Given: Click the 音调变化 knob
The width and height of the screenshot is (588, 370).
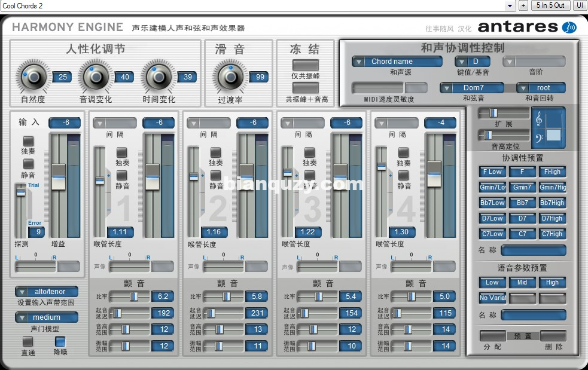Looking at the screenshot, I should [96, 77].
